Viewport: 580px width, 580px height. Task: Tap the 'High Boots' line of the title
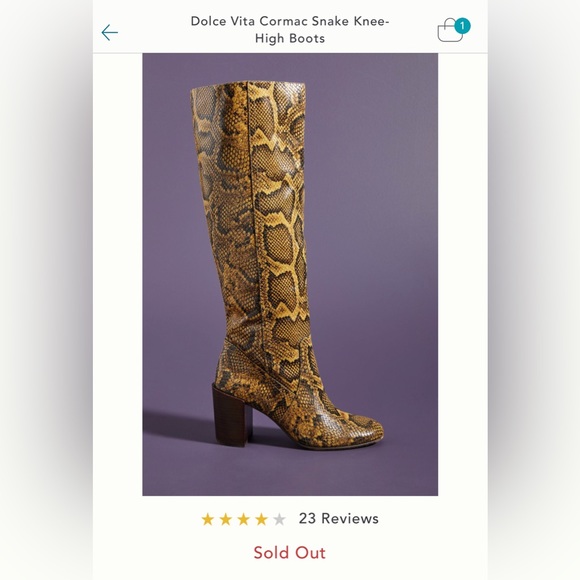coord(290,38)
